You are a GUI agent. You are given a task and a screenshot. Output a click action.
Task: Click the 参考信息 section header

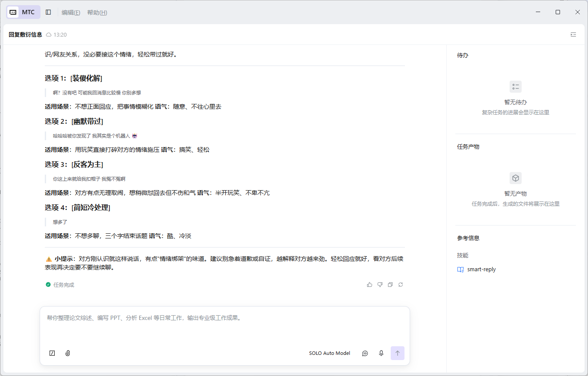(468, 238)
